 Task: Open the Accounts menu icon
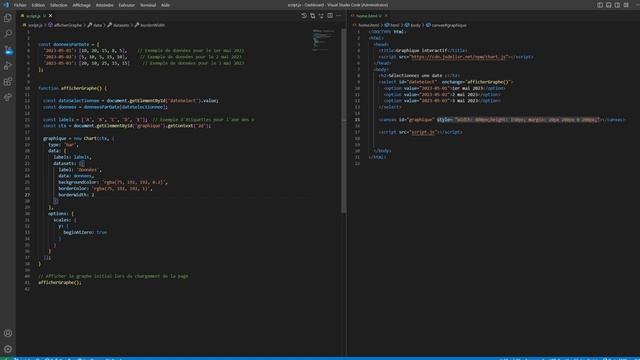point(8,333)
